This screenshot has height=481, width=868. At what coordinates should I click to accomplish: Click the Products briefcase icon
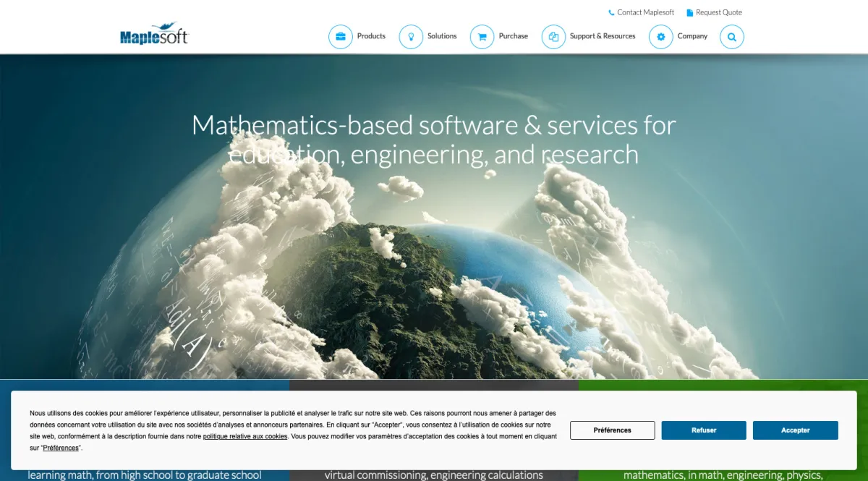coord(341,37)
